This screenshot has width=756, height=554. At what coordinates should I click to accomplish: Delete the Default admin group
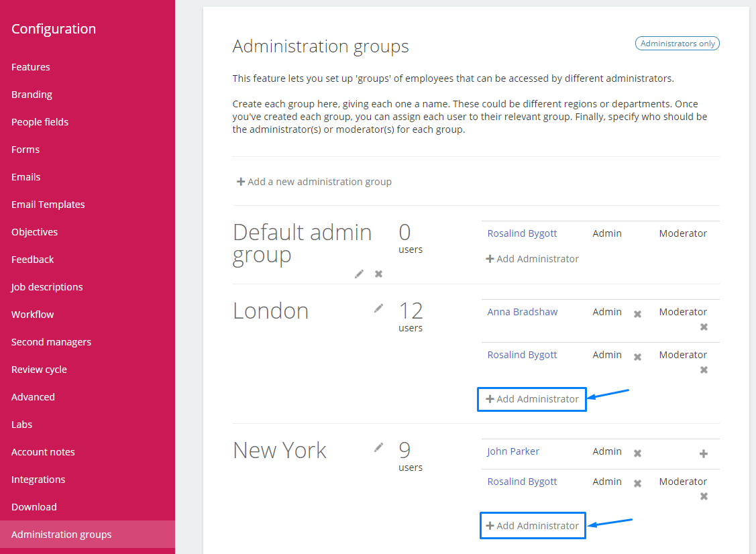[378, 274]
